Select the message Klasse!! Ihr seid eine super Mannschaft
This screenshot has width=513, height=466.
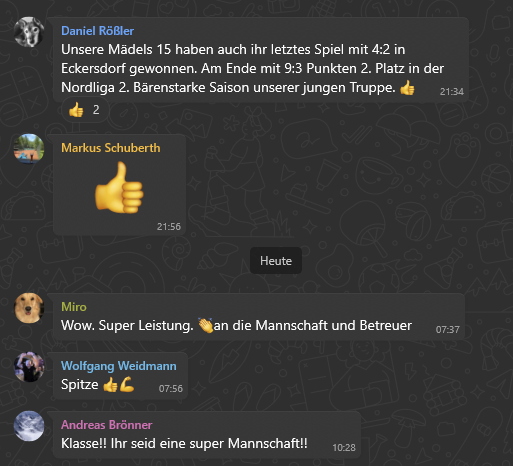coord(184,444)
